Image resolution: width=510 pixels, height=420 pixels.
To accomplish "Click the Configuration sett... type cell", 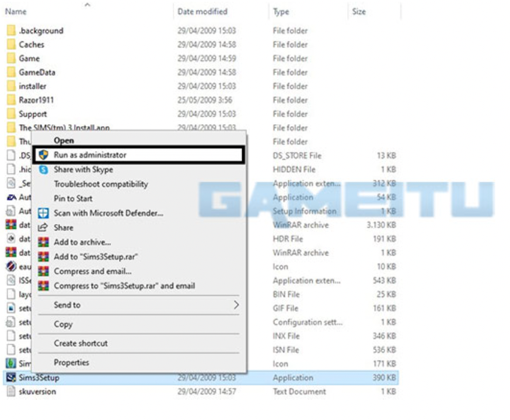I will (x=308, y=322).
